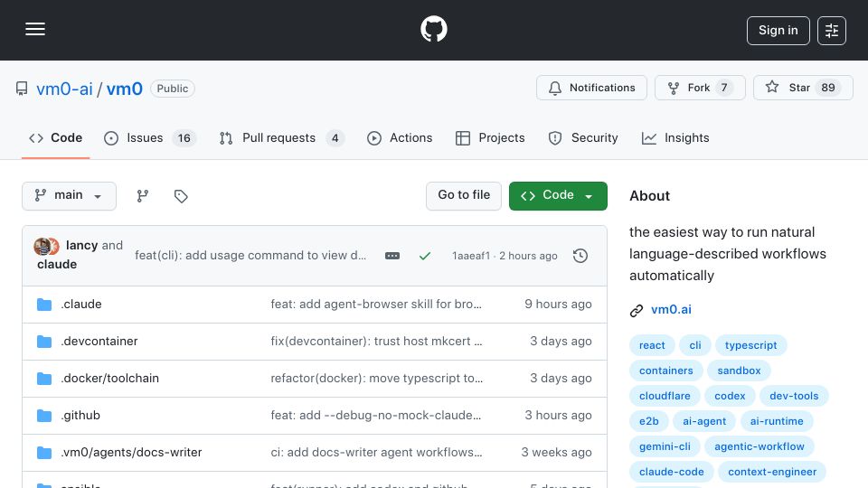
Task: Select the ai-runtime topic tag
Action: point(777,422)
